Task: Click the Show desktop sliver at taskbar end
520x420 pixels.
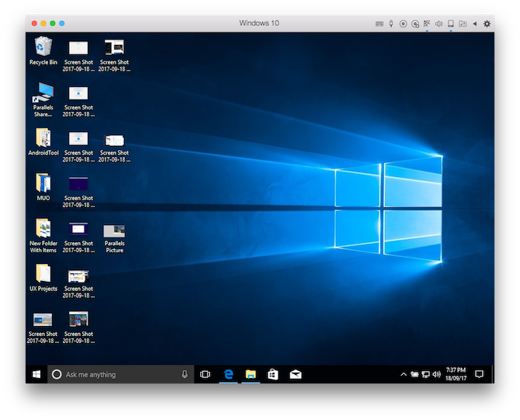Action: point(493,374)
